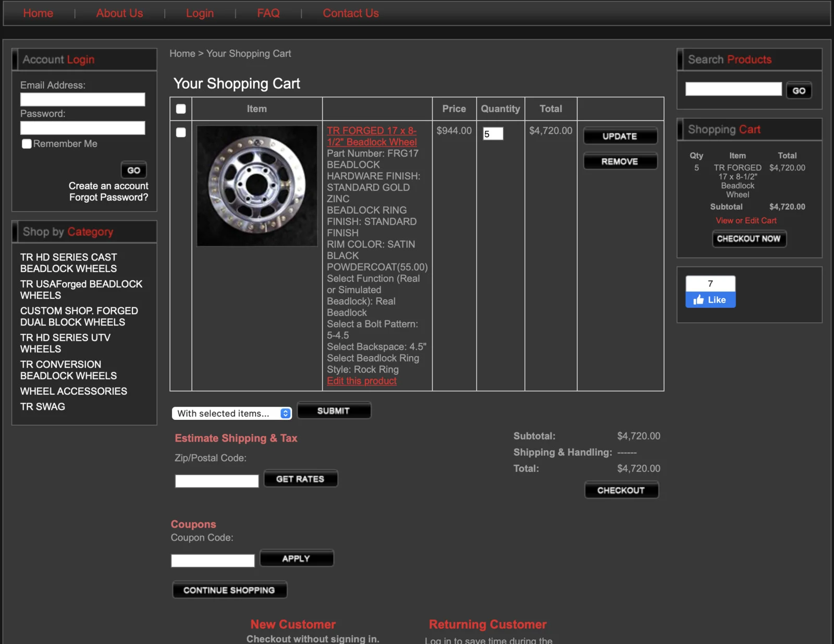Open the beadlock wheel product image
834x644 pixels.
tap(257, 186)
